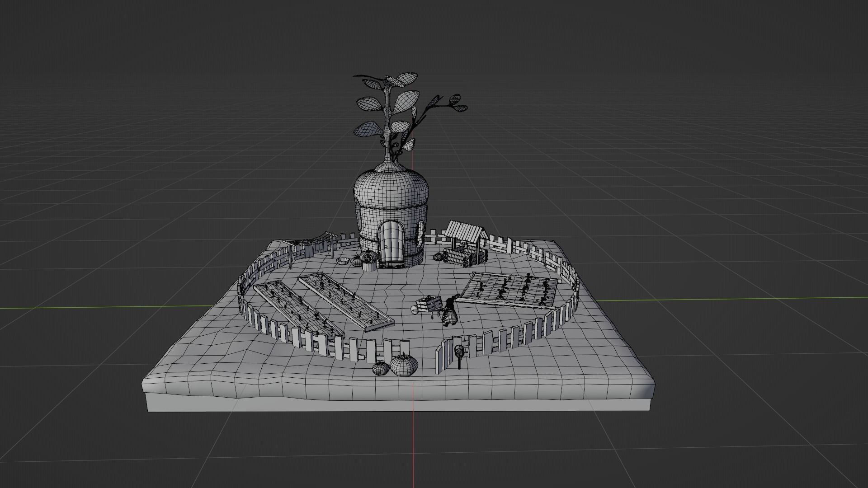Select the bowl on ground near house

[x=343, y=261]
